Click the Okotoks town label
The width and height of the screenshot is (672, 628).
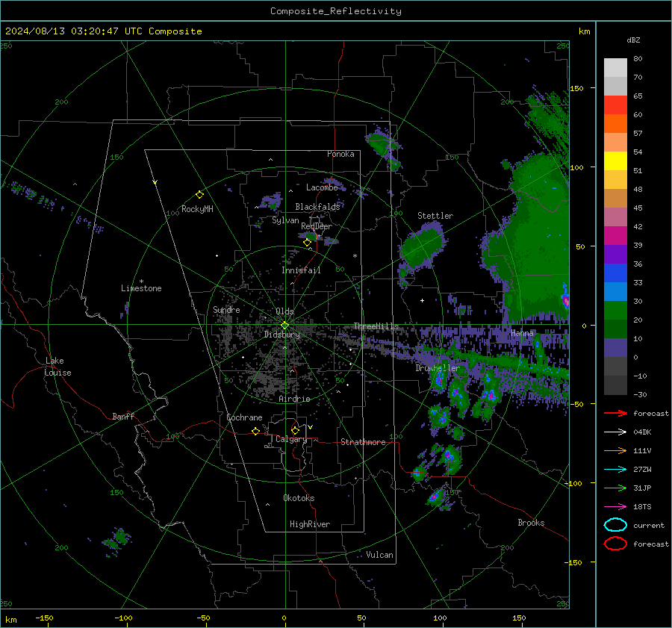[299, 498]
